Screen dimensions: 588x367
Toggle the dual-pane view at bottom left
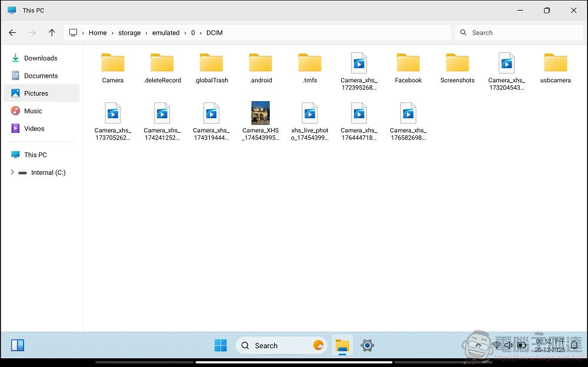(18, 345)
